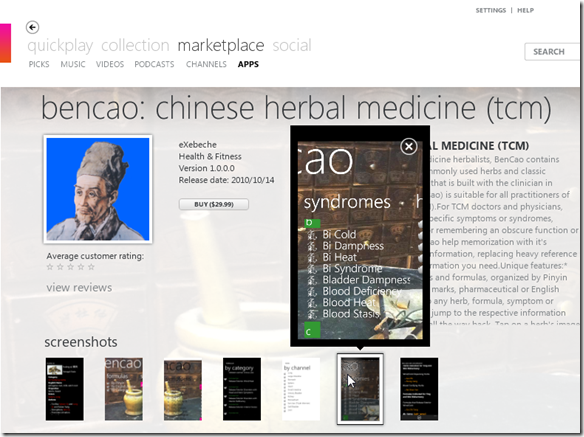The image size is (584, 437).
Task: Switch to the collection section
Action: click(135, 45)
